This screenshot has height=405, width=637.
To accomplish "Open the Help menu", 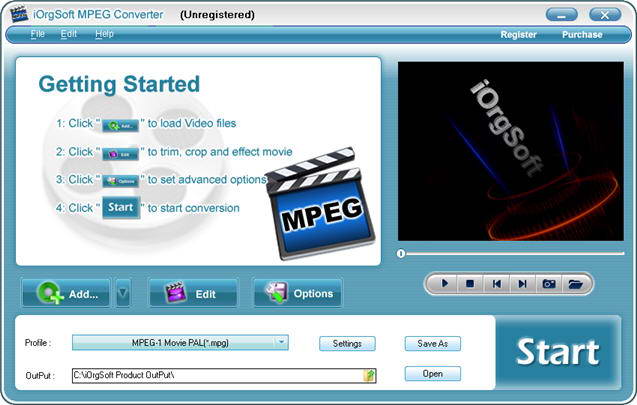I will (x=104, y=34).
